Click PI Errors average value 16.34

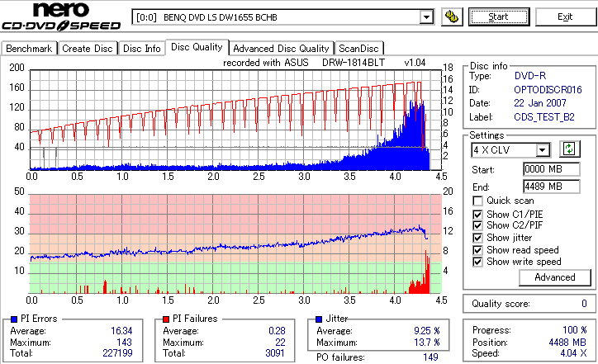pyautogui.click(x=121, y=331)
